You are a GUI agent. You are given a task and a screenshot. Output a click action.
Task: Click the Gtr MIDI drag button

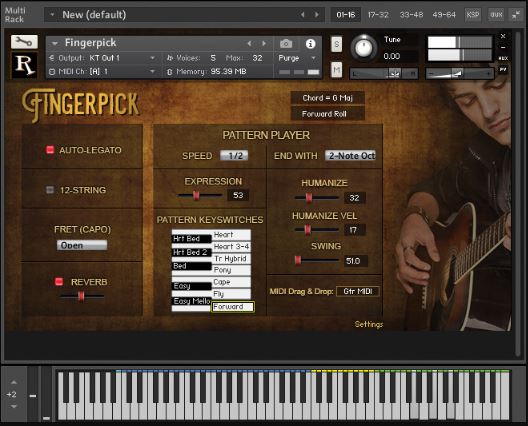(x=358, y=291)
